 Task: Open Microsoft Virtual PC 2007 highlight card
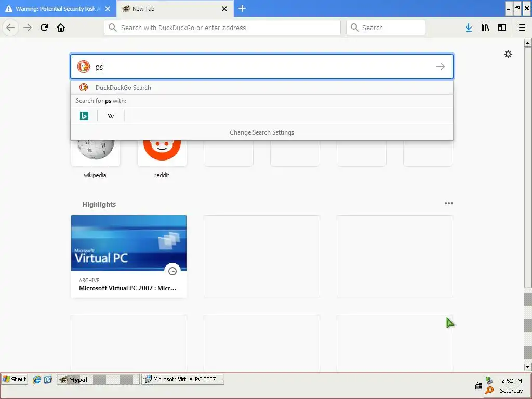point(129,257)
